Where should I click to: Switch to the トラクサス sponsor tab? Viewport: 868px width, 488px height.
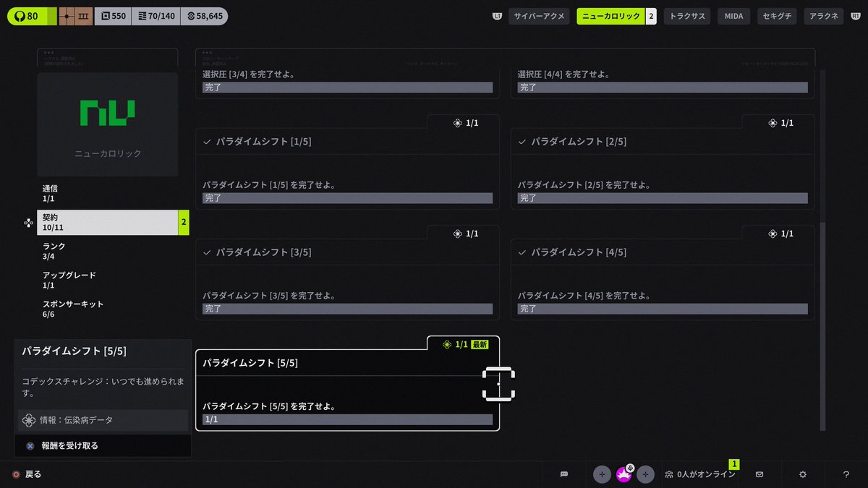(x=686, y=15)
